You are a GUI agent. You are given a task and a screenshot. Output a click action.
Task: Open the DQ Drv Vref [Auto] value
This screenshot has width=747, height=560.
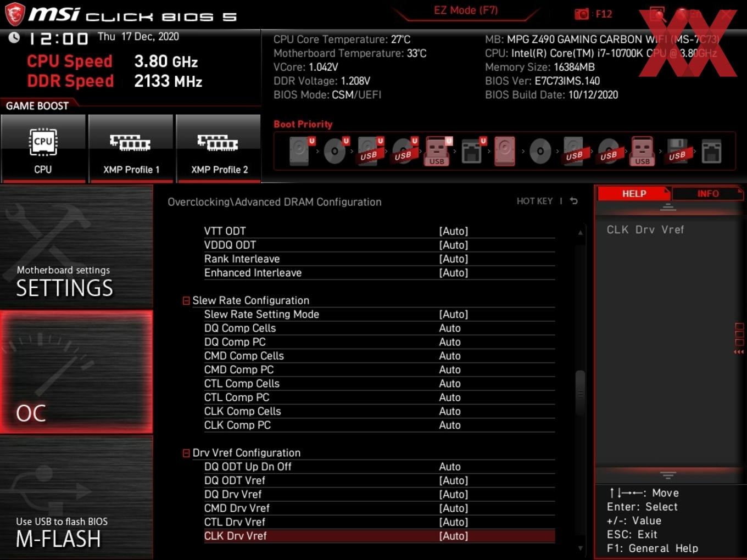click(454, 494)
